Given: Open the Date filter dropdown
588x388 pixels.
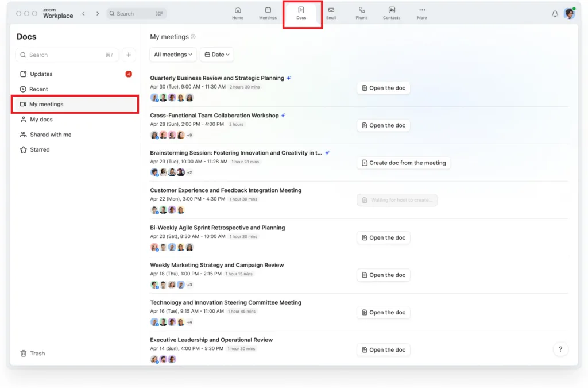Looking at the screenshot, I should pos(216,54).
